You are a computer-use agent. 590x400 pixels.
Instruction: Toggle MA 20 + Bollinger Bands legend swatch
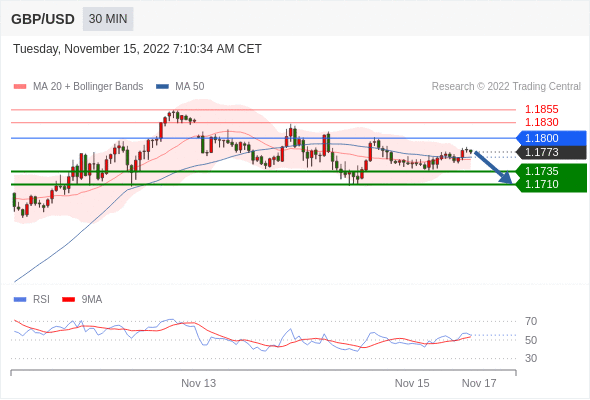click(20, 87)
